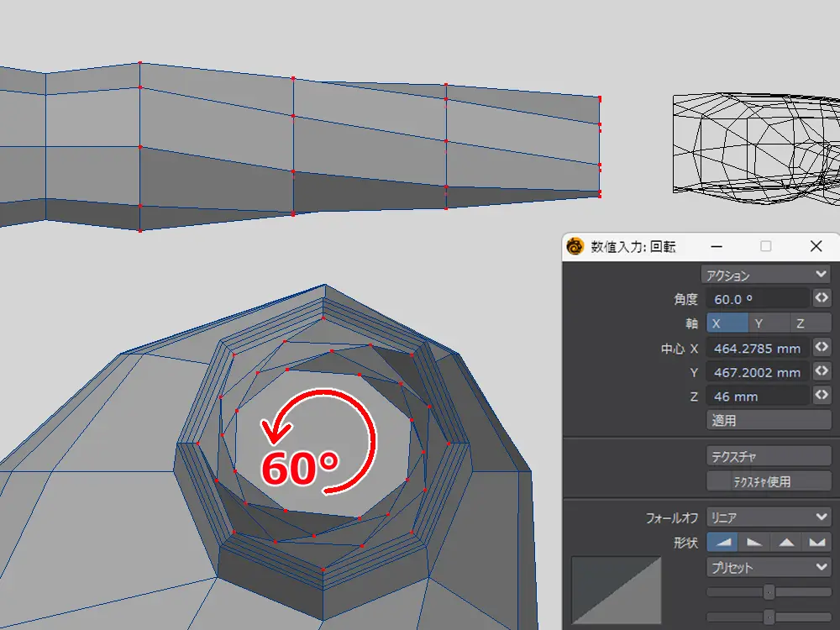Image resolution: width=840 pixels, height=630 pixels.
Task: Expand the フォールオフ リニア dropdown
Action: (769, 517)
